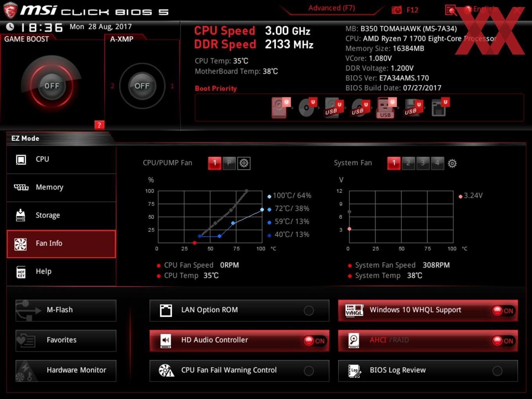Select System Fan tab 2
This screenshot has width=532, height=399.
point(408,163)
